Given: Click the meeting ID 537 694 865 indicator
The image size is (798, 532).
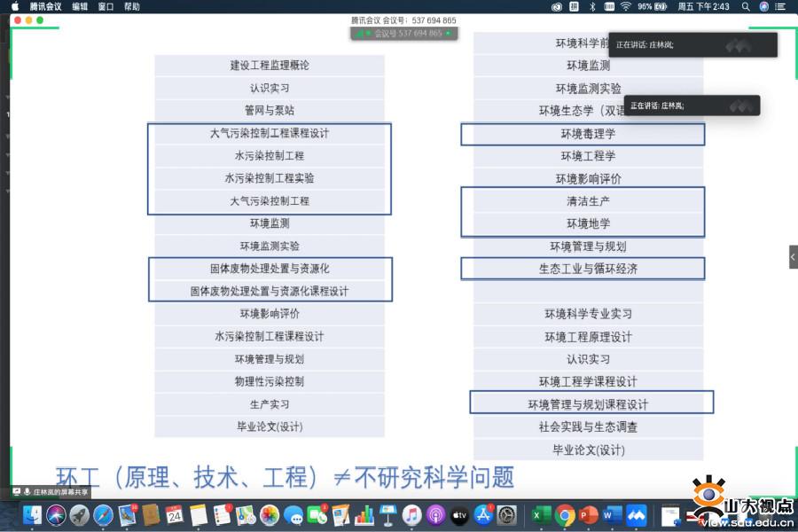Looking at the screenshot, I should (x=403, y=34).
